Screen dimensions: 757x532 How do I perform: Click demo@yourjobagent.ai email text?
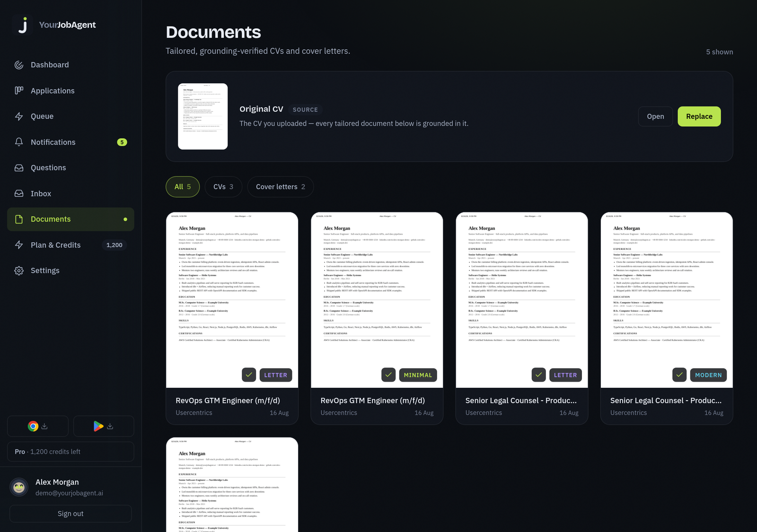(69, 493)
